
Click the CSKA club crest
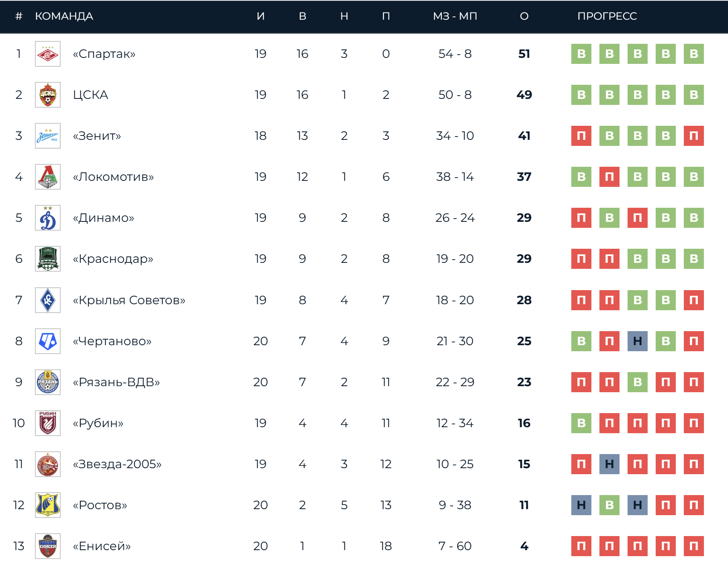point(48,95)
